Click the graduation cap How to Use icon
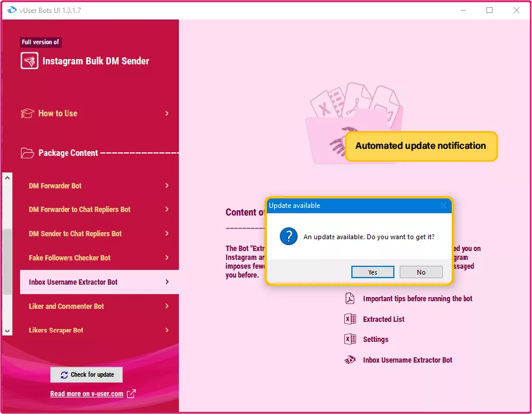This screenshot has height=414, width=532. tap(27, 113)
